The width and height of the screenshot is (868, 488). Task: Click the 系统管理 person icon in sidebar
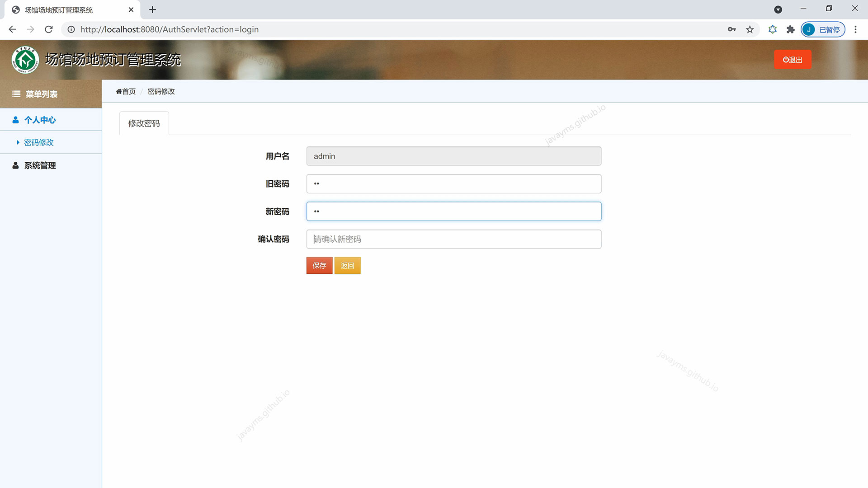click(x=15, y=165)
